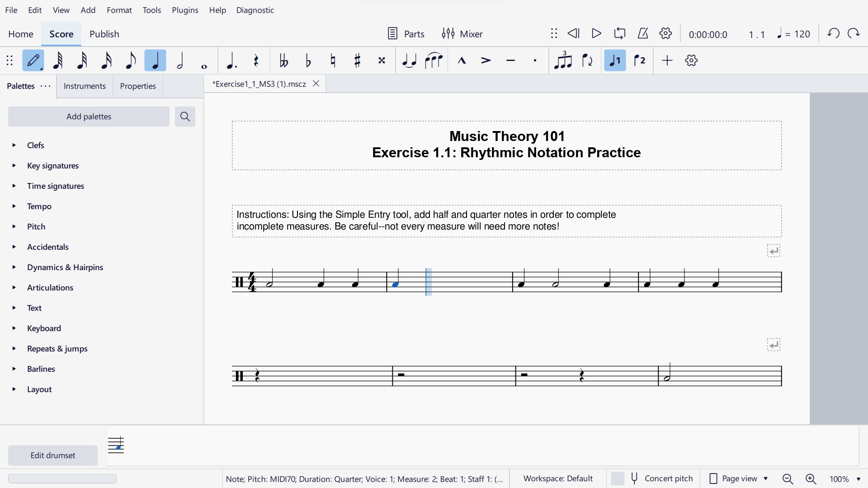This screenshot has width=868, height=488.
Task: Flip note direction
Action: (x=588, y=61)
